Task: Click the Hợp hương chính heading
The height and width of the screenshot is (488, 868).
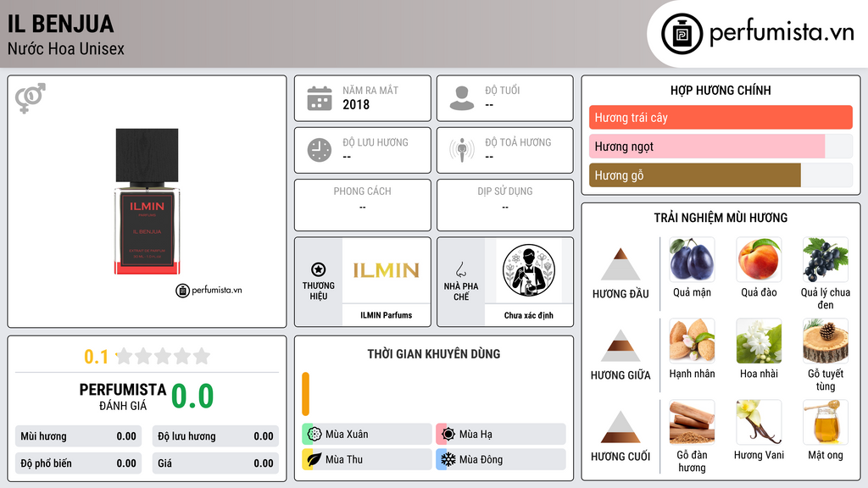Action: 721,90
